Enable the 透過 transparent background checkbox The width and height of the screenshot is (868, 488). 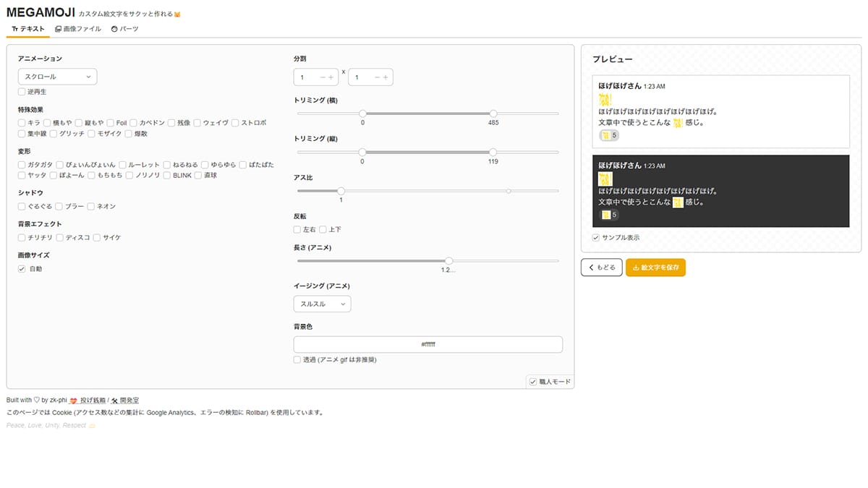click(x=297, y=359)
